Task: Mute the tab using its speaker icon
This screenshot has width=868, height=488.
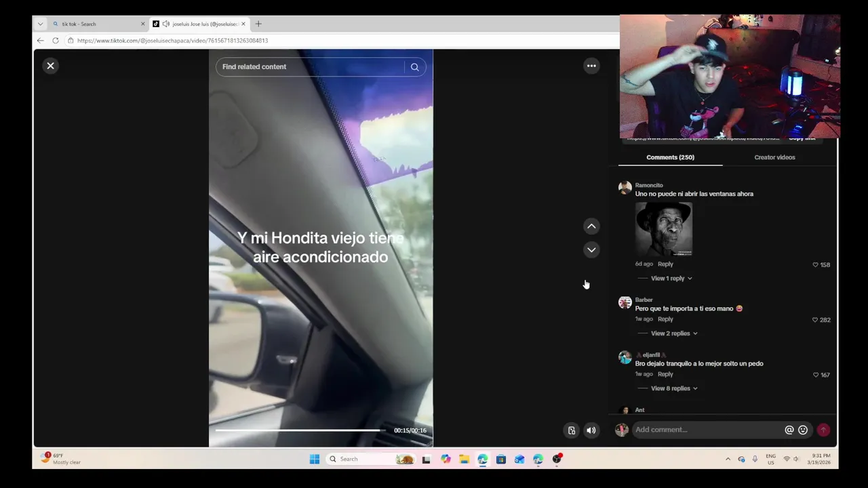Action: point(166,24)
